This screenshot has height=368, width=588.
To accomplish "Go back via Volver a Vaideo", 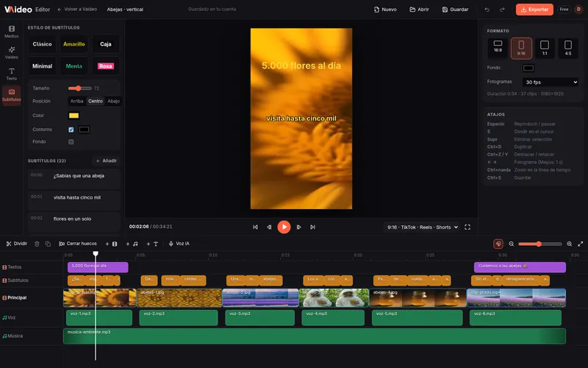I will click(x=77, y=10).
